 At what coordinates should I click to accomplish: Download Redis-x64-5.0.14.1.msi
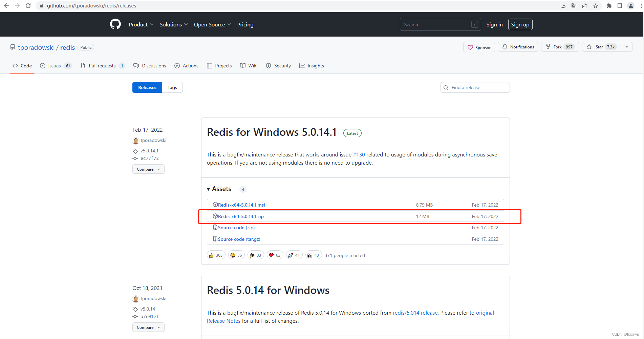point(241,205)
